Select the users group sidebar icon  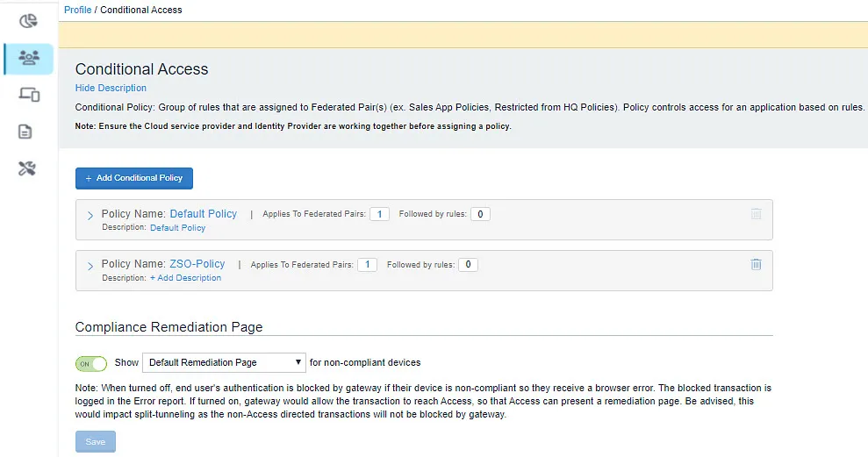(29, 58)
